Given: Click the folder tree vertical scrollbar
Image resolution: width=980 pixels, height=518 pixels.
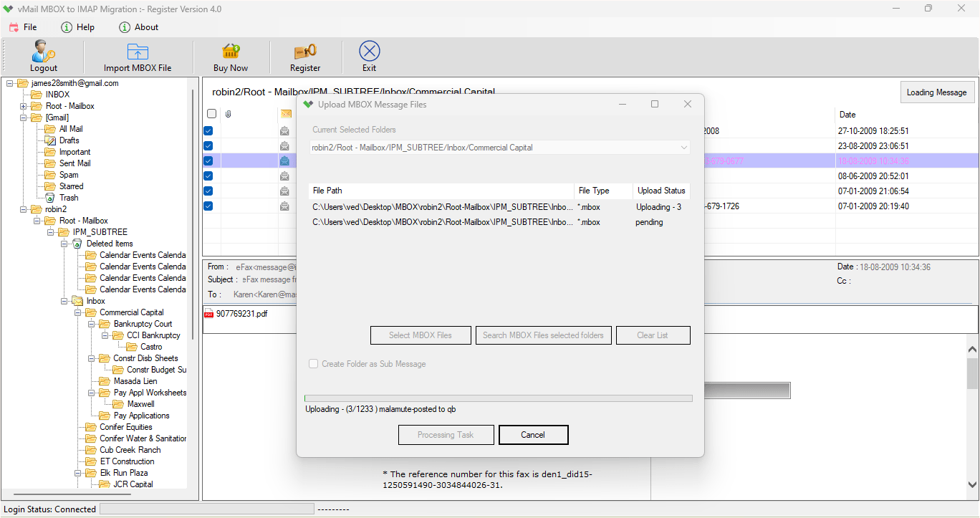Looking at the screenshot, I should tap(192, 215).
